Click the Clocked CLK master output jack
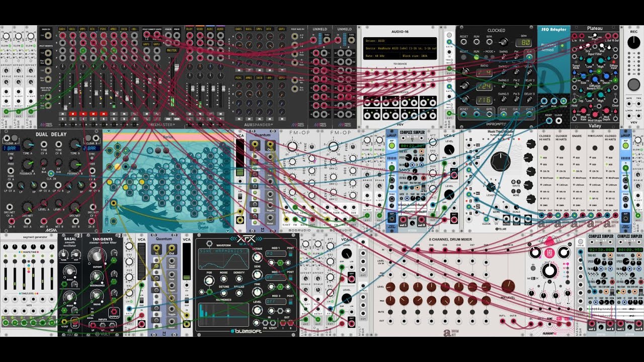 click(529, 57)
